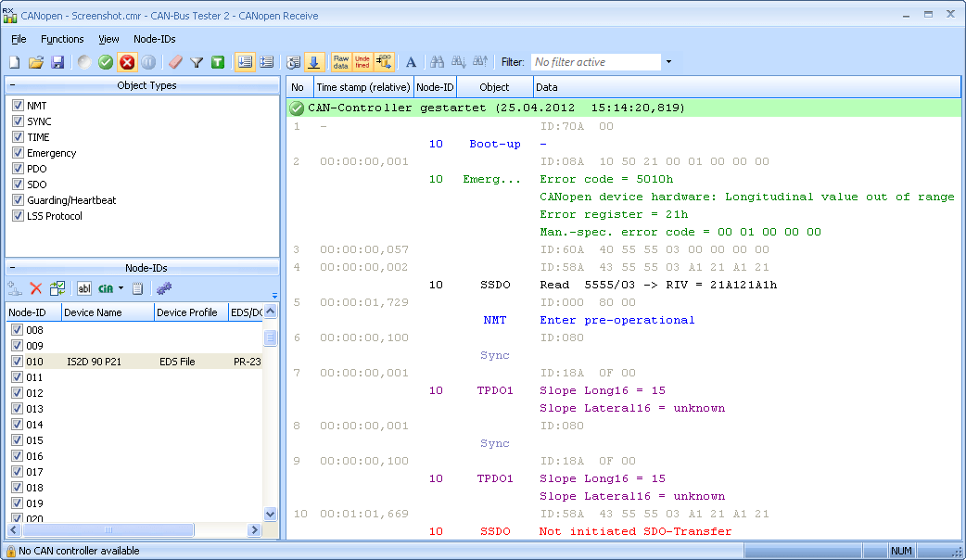Image resolution: width=966 pixels, height=560 pixels.
Task: Click the invert node selection icon
Action: tap(57, 288)
